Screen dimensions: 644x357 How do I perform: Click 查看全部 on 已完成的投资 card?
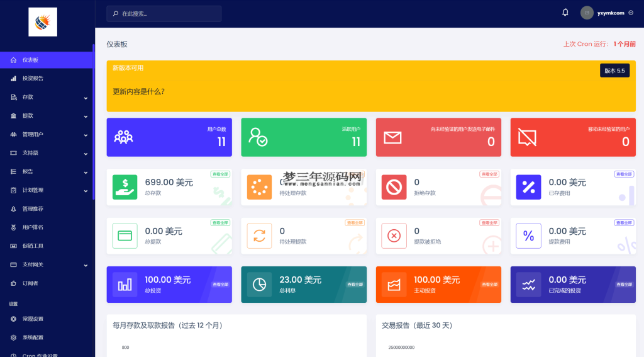pyautogui.click(x=624, y=284)
